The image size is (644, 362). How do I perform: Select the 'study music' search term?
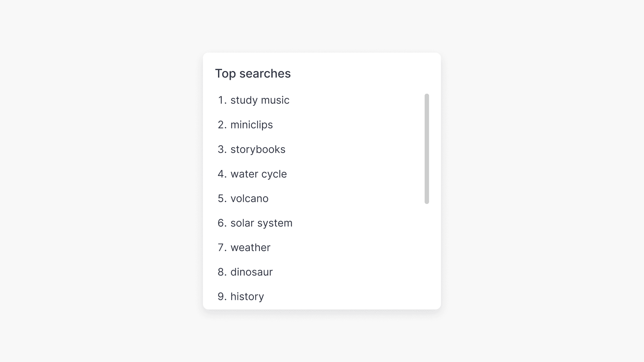click(260, 100)
